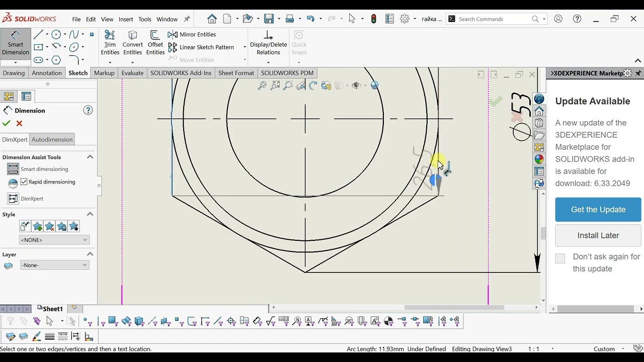Open the Options gear icon
The width and height of the screenshot is (644, 362).
point(405,19)
